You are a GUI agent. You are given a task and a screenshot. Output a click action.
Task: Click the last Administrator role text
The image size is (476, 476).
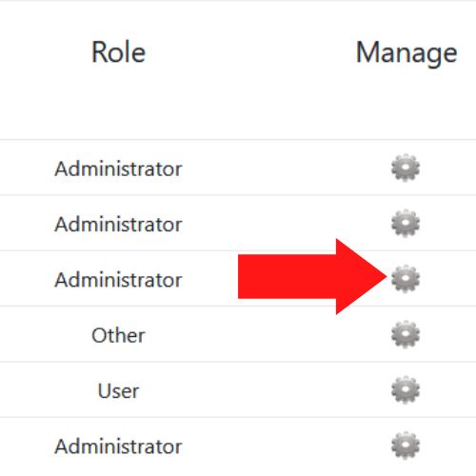tap(118, 446)
